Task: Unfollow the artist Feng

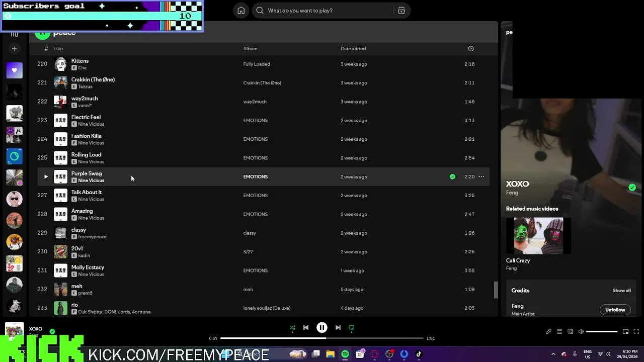Action: coord(615,310)
